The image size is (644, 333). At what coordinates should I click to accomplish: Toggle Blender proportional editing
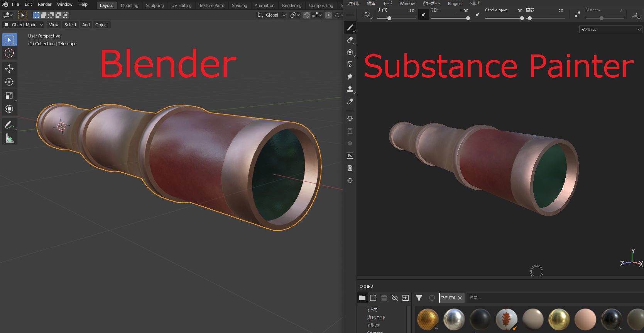click(x=329, y=15)
